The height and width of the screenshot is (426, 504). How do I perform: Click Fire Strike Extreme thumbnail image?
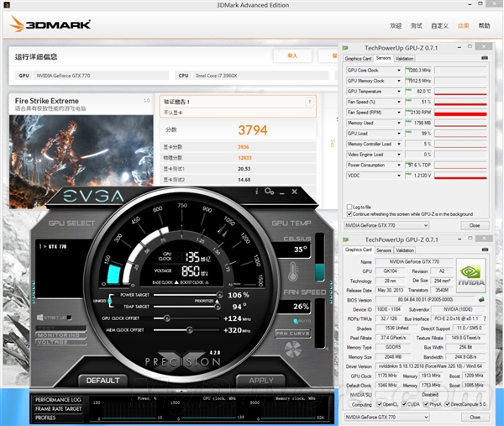[81, 162]
